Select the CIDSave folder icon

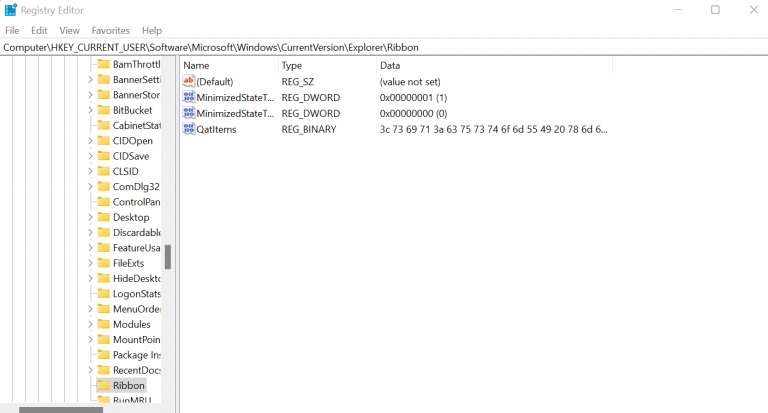(103, 156)
